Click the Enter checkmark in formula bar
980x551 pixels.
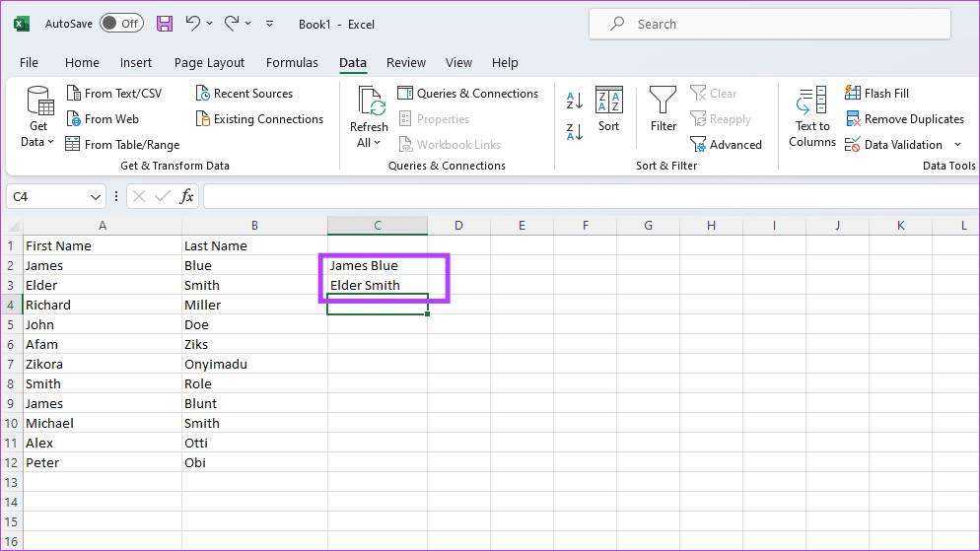163,197
